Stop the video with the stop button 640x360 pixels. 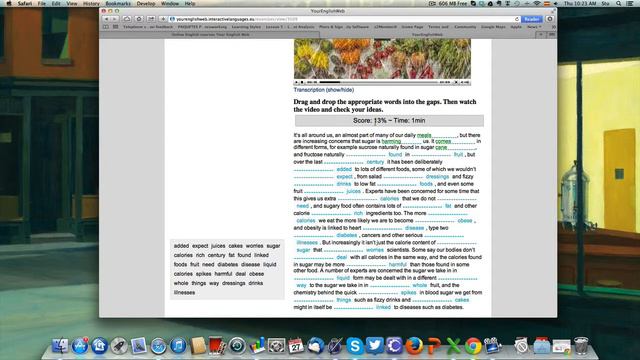coord(302,82)
